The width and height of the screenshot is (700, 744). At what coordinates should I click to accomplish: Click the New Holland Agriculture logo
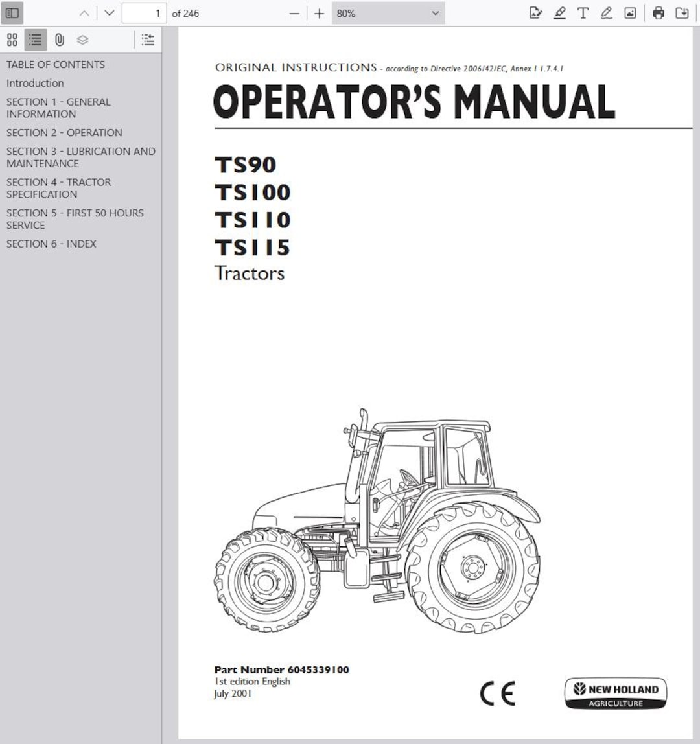(616, 693)
